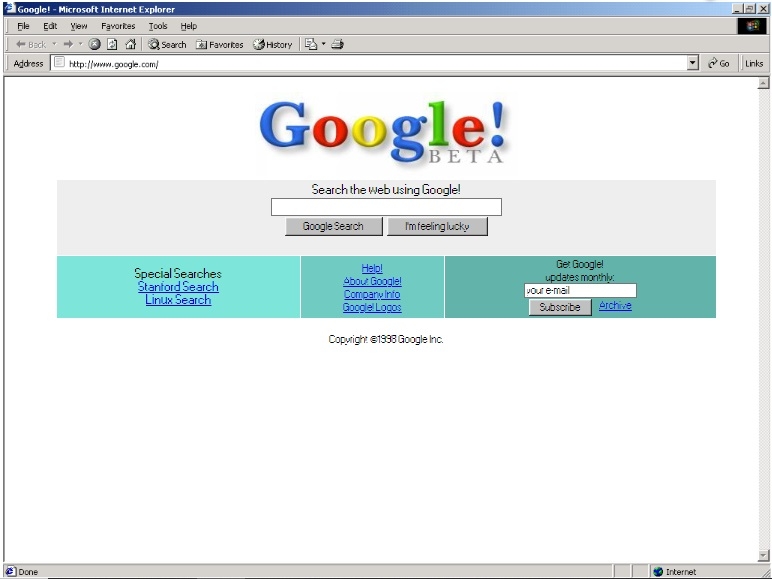Open the Linux Search link
The width and height of the screenshot is (772, 579).
click(178, 300)
